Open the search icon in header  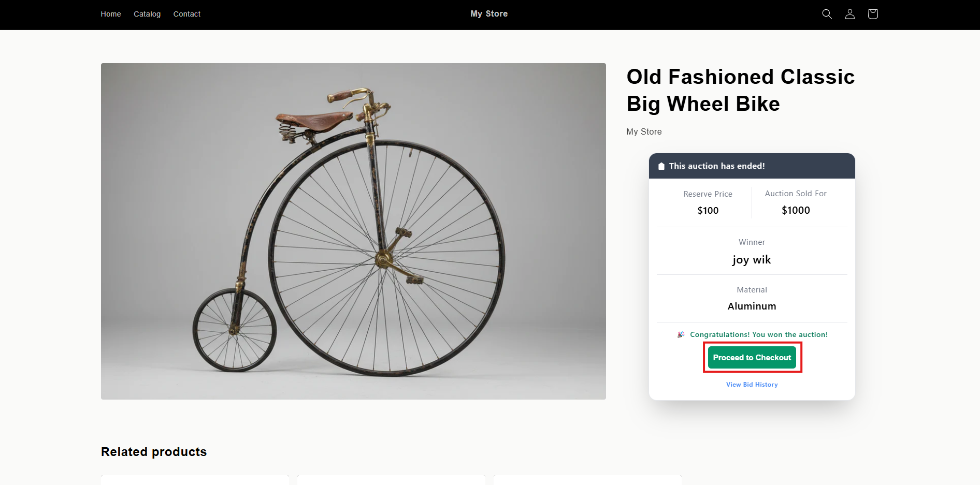(827, 14)
